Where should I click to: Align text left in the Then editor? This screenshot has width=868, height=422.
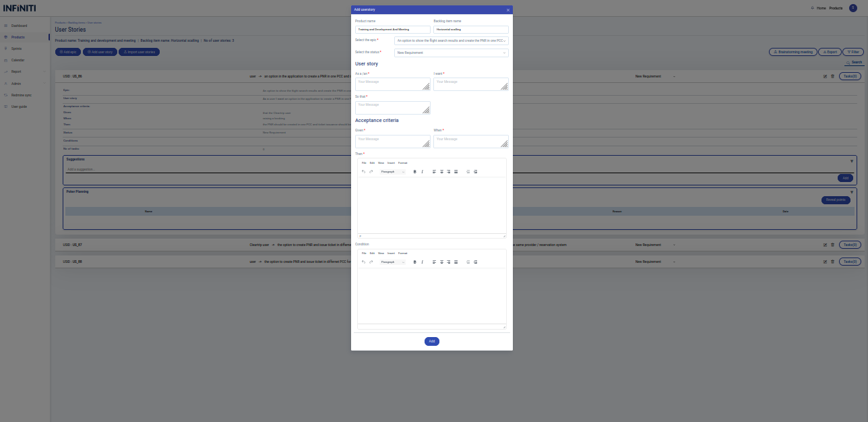pyautogui.click(x=434, y=172)
